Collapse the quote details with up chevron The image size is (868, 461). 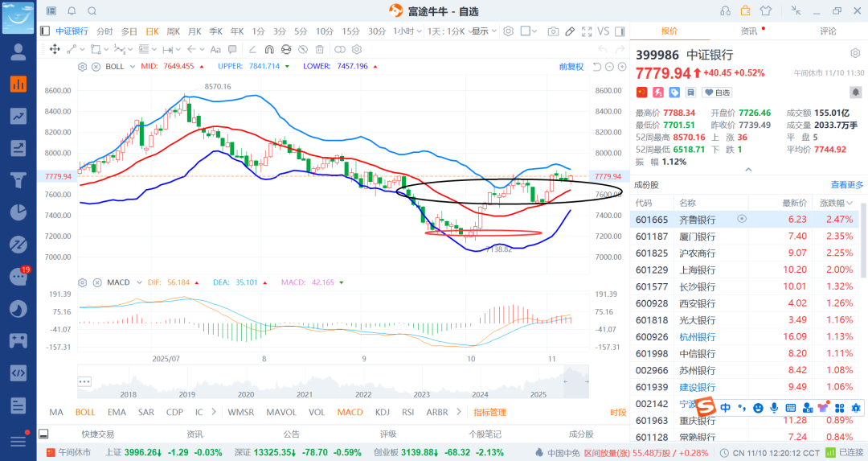click(749, 169)
